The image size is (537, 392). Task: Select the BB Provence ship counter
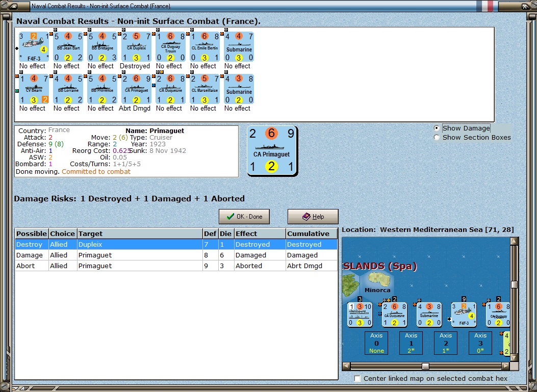click(102, 89)
